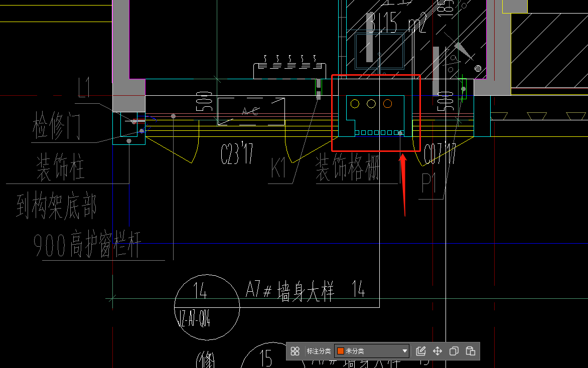Click the P1 leader label

coord(428,183)
